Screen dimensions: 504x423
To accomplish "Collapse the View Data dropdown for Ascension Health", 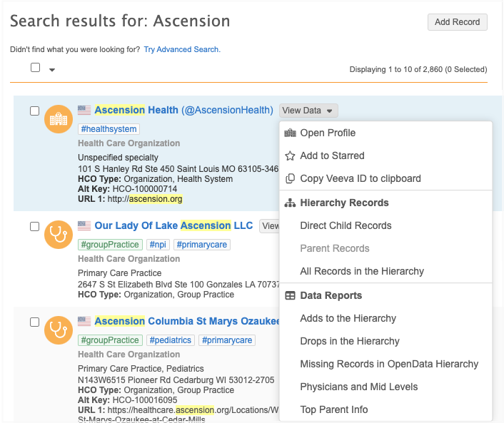I will coord(308,111).
